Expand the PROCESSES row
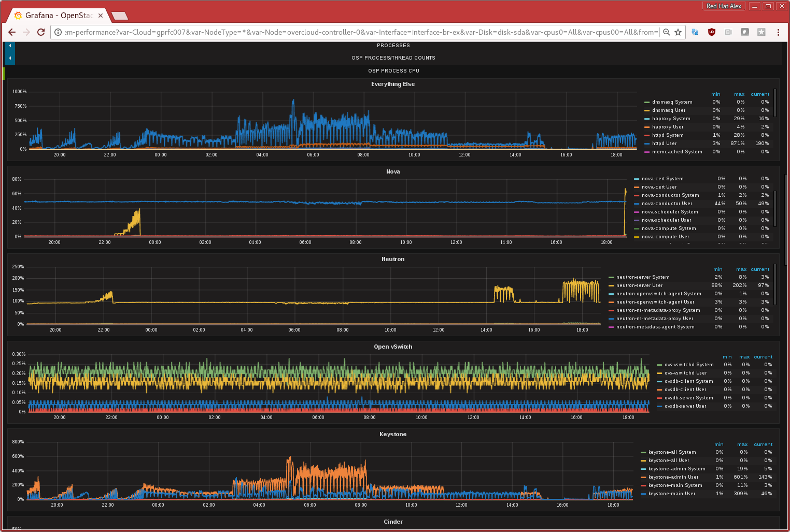Image resolution: width=790 pixels, height=532 pixels. 393,46
